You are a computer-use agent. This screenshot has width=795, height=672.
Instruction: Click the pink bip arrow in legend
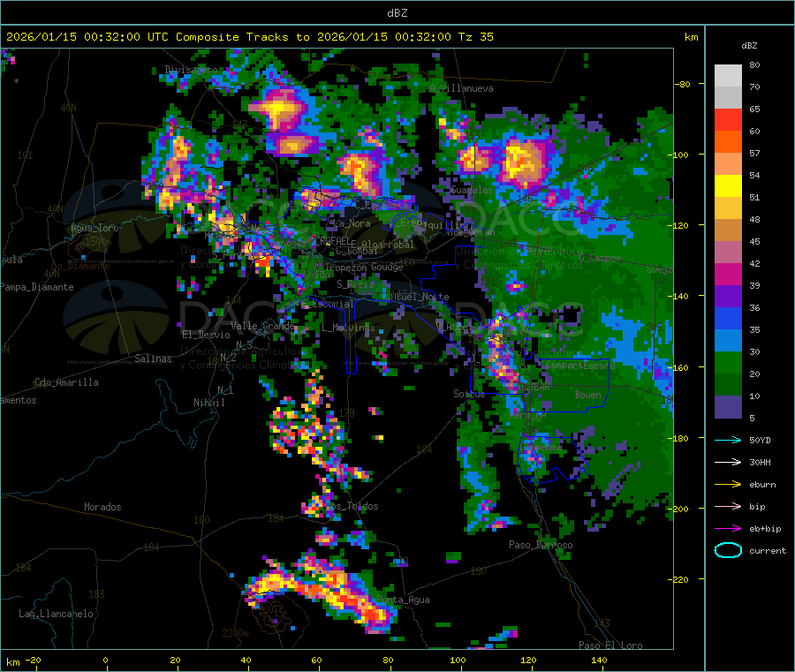click(728, 506)
